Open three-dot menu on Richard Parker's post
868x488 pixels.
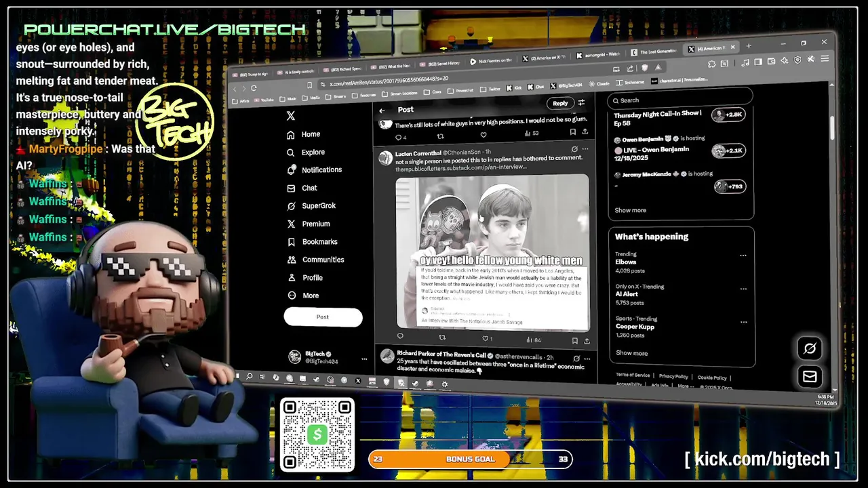(x=587, y=358)
